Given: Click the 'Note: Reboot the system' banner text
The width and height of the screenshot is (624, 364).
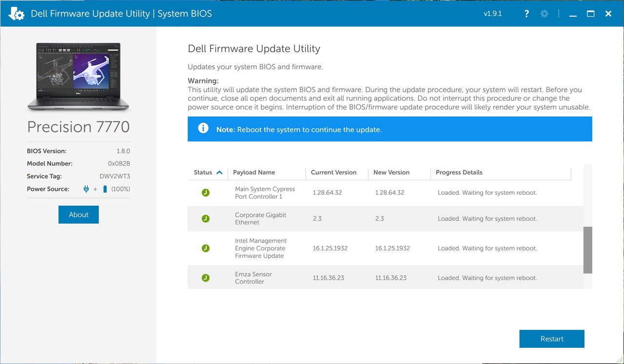Looking at the screenshot, I should tap(299, 130).
